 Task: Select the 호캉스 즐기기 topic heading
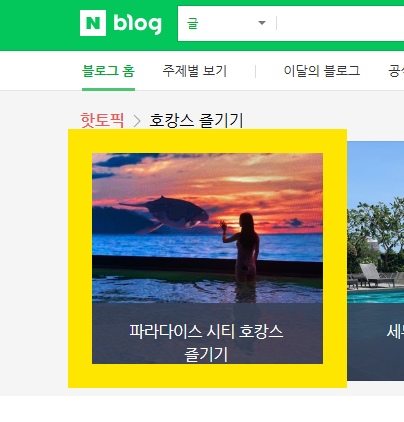tap(196, 120)
